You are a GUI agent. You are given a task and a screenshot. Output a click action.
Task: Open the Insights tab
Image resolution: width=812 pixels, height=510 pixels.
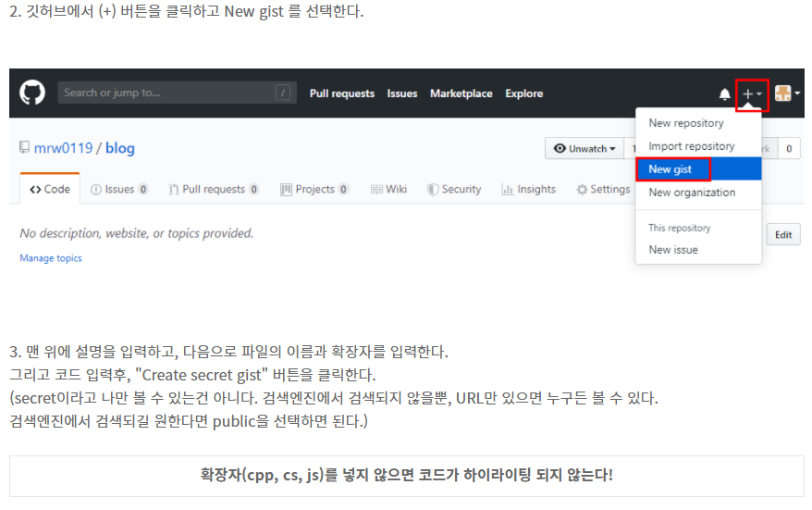click(529, 189)
